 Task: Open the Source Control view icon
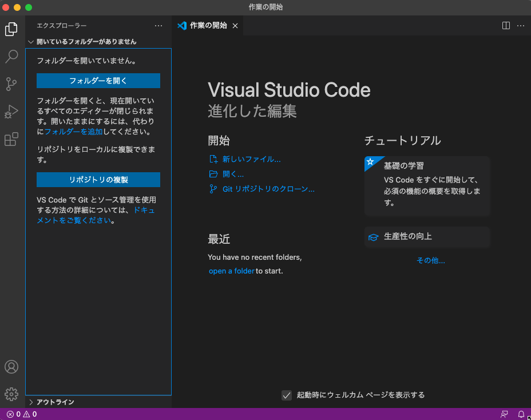[11, 84]
